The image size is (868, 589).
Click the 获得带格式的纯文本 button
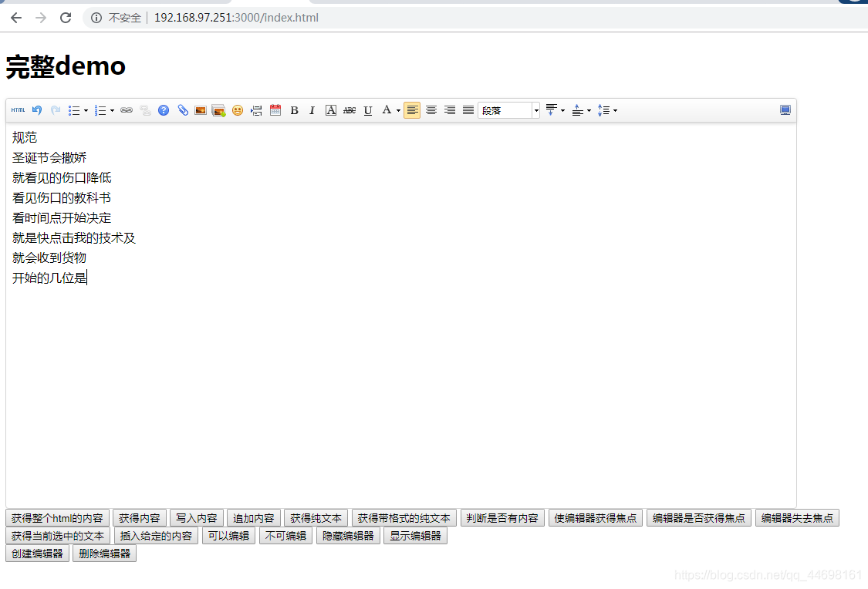(x=404, y=518)
